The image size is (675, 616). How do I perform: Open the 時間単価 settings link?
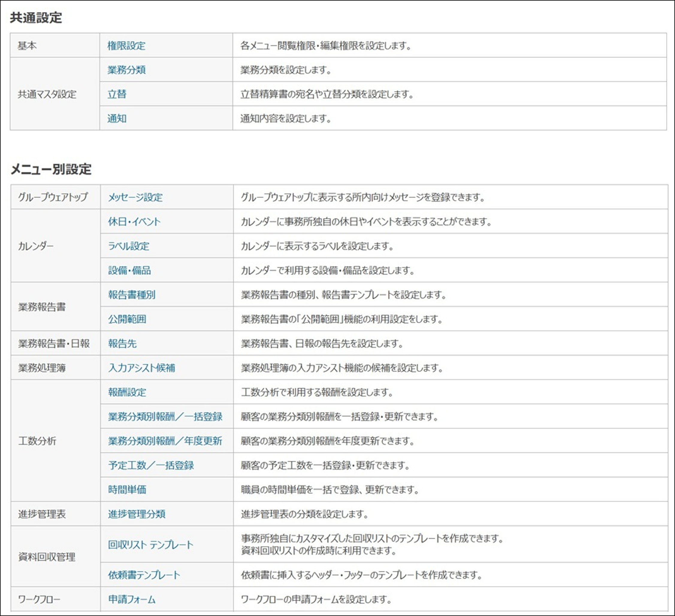tap(127, 490)
